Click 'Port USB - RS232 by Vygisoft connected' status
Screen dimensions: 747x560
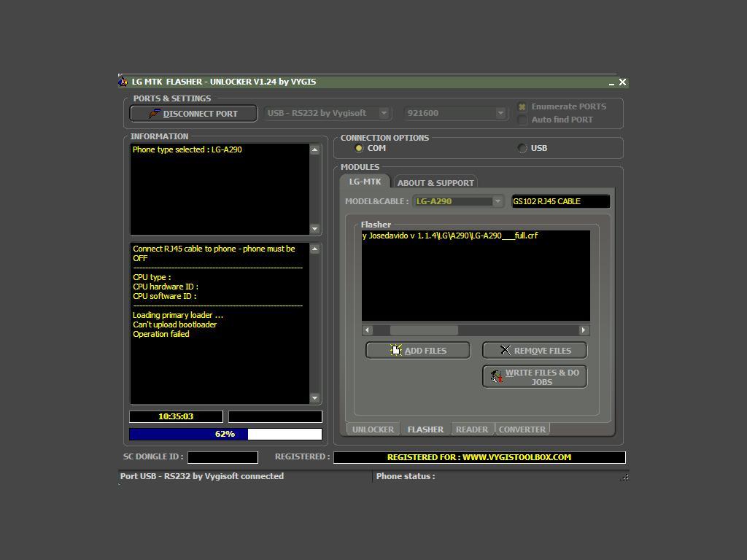pos(202,476)
